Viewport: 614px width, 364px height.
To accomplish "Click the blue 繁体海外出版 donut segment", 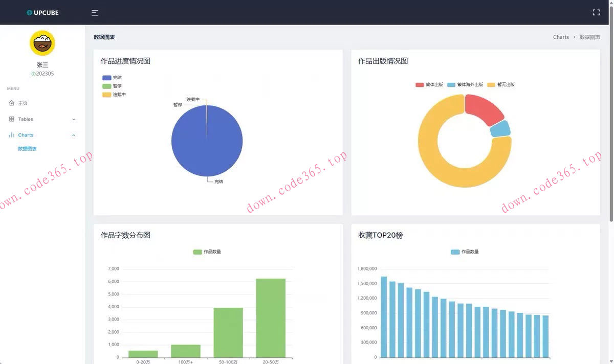I will 500,128.
